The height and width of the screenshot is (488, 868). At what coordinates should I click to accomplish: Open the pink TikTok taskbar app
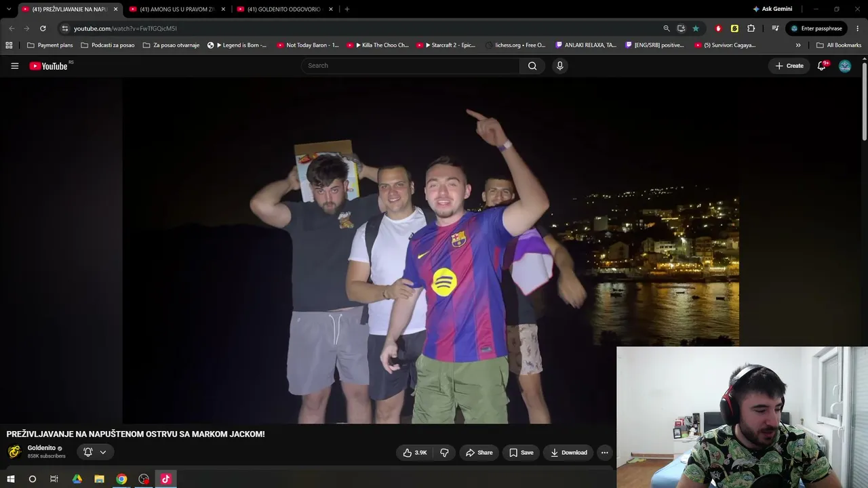pyautogui.click(x=165, y=479)
